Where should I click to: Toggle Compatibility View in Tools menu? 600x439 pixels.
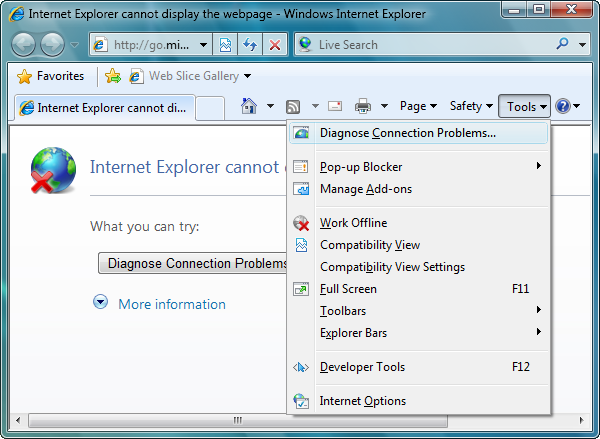click(x=419, y=245)
